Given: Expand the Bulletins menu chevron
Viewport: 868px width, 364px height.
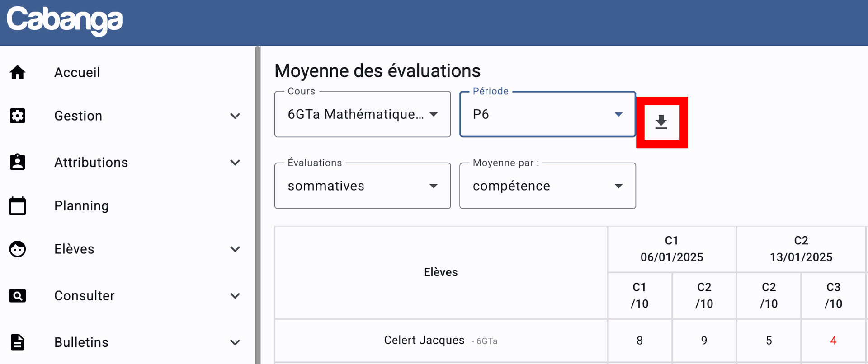Looking at the screenshot, I should point(235,342).
